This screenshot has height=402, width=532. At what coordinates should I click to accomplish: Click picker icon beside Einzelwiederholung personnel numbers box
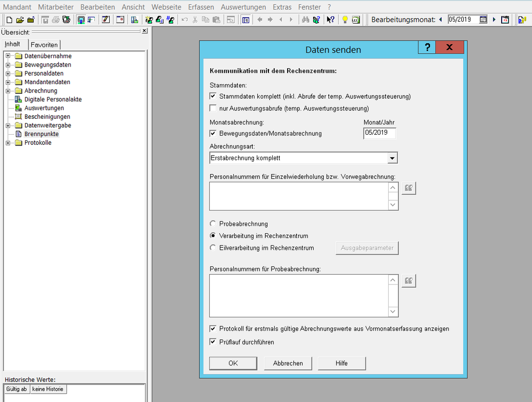pos(408,188)
